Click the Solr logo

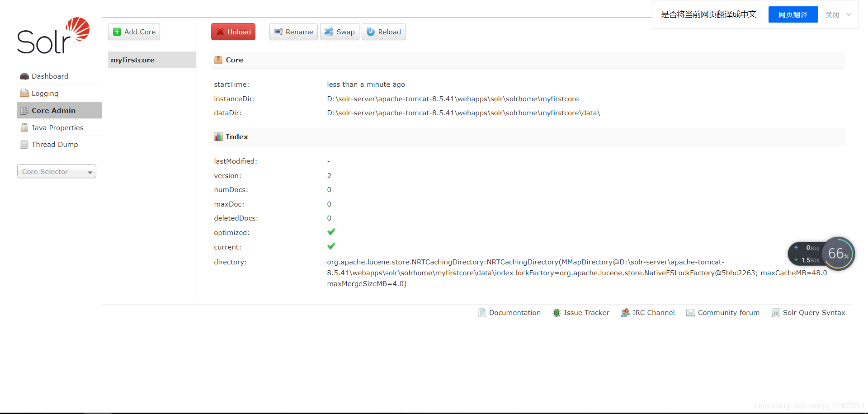click(53, 35)
